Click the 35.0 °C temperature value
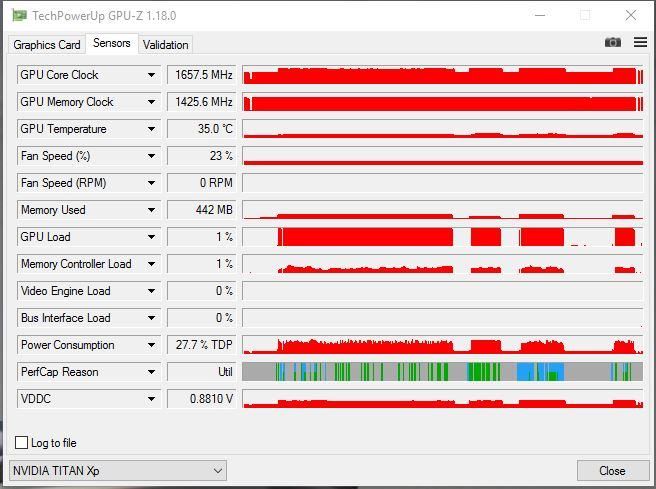 pyautogui.click(x=202, y=129)
